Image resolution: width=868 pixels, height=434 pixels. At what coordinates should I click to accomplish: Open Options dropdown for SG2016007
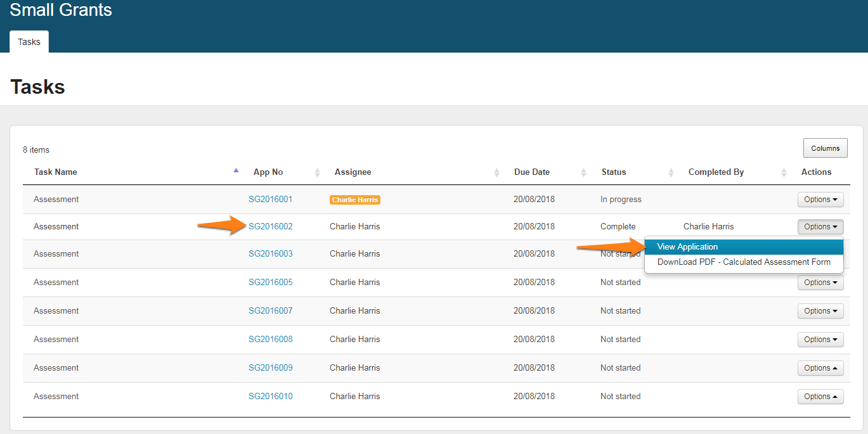820,311
